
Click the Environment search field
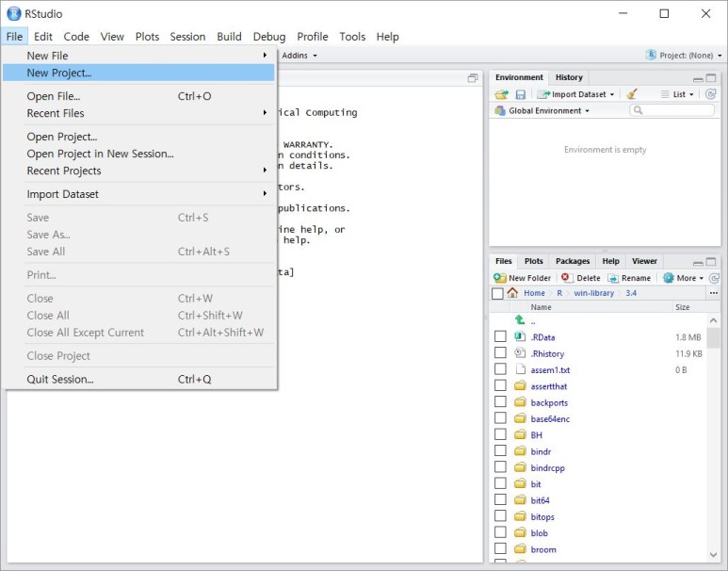pos(671,110)
